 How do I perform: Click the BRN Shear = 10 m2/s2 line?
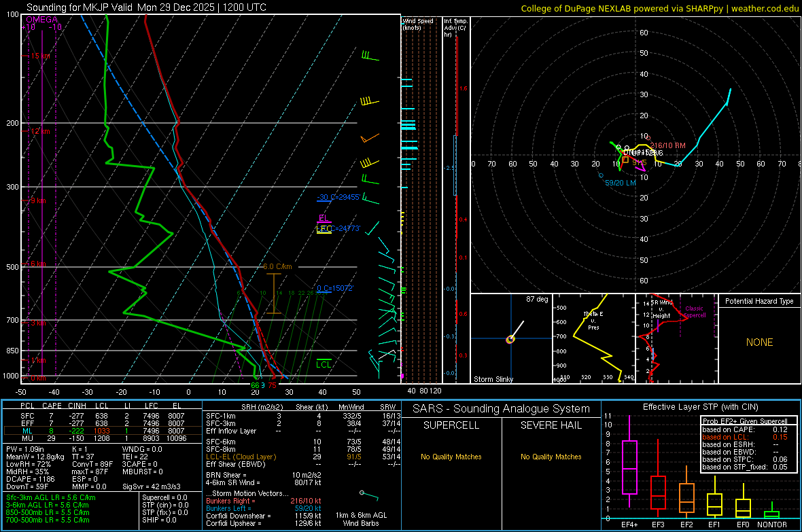click(x=264, y=475)
